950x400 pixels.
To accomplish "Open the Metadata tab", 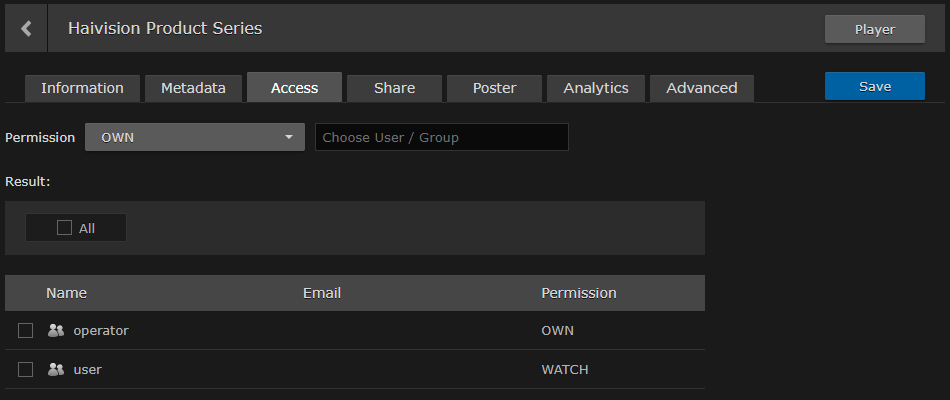I will pyautogui.click(x=193, y=88).
